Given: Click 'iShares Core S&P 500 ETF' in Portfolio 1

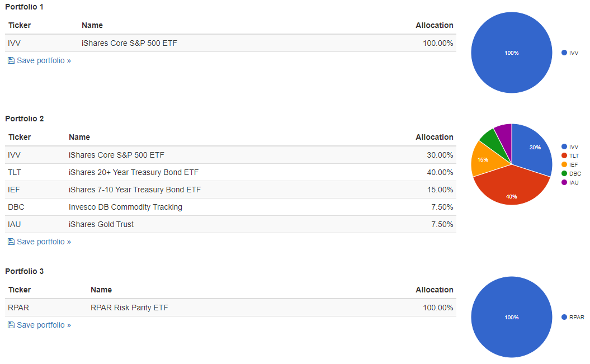Looking at the screenshot, I should tap(129, 43).
